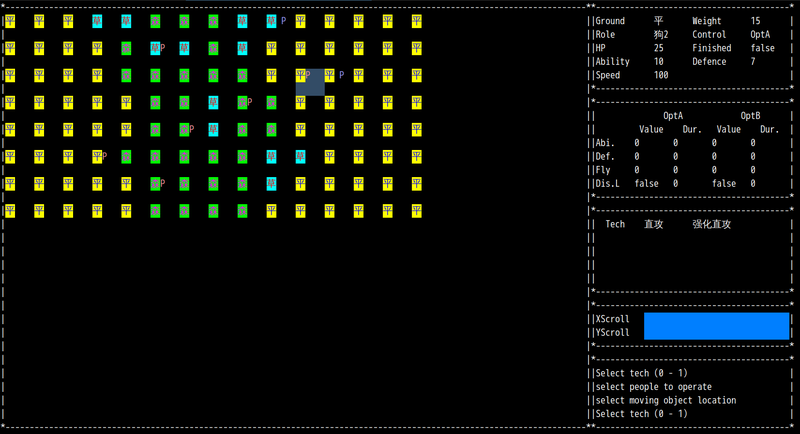800x434 pixels.
Task: Click the Control value OptA
Action: 760,35
